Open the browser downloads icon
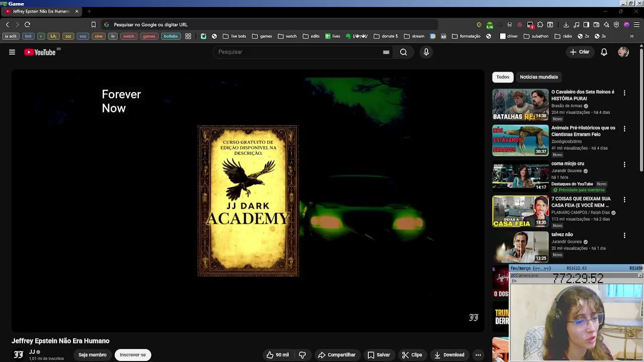 (x=566, y=24)
